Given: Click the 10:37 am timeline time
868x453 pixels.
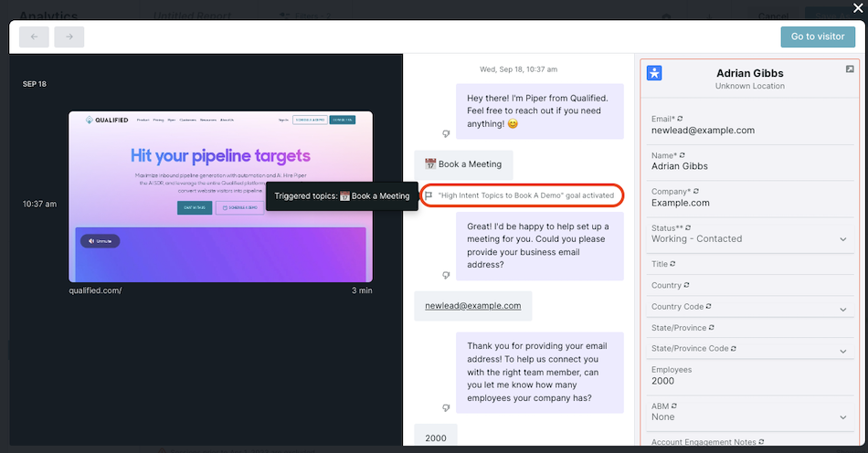Looking at the screenshot, I should click(x=39, y=204).
